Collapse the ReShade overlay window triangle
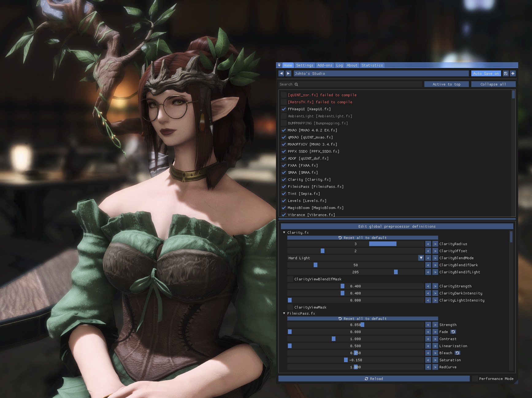The width and height of the screenshot is (532, 398). [279, 65]
